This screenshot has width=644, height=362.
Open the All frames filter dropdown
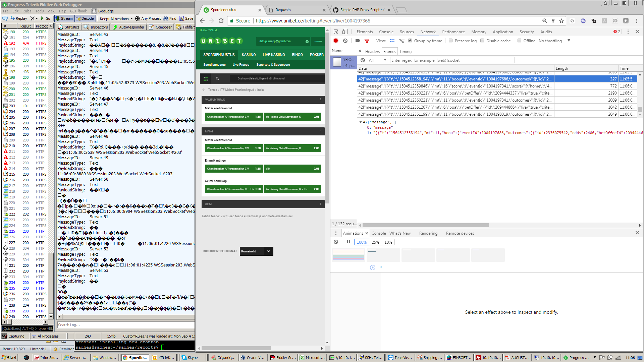click(x=377, y=60)
